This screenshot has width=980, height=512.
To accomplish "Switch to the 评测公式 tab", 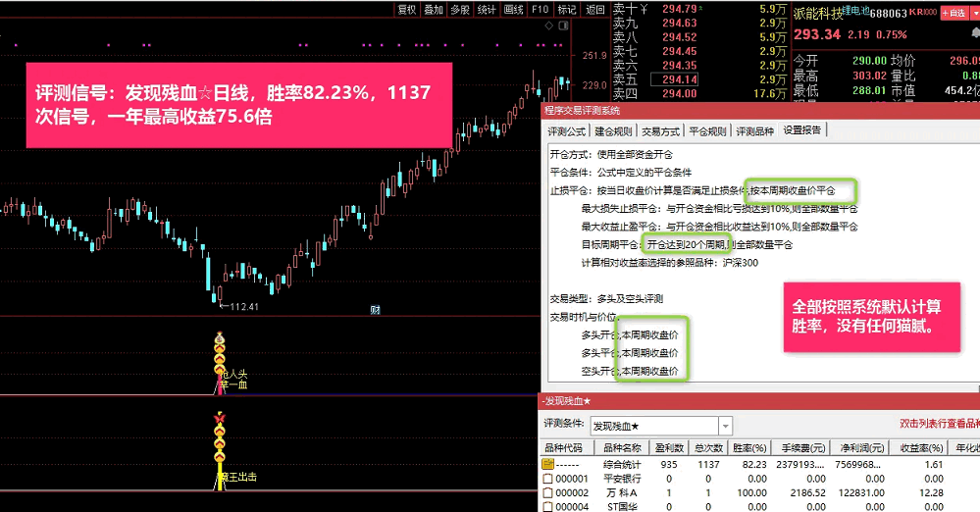I will pyautogui.click(x=567, y=131).
